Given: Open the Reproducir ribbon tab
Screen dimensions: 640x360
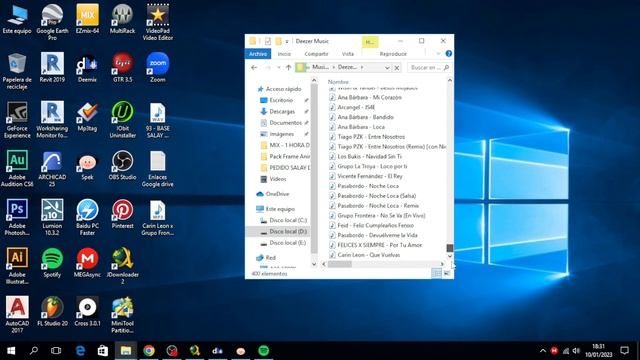Looking at the screenshot, I should (393, 54).
